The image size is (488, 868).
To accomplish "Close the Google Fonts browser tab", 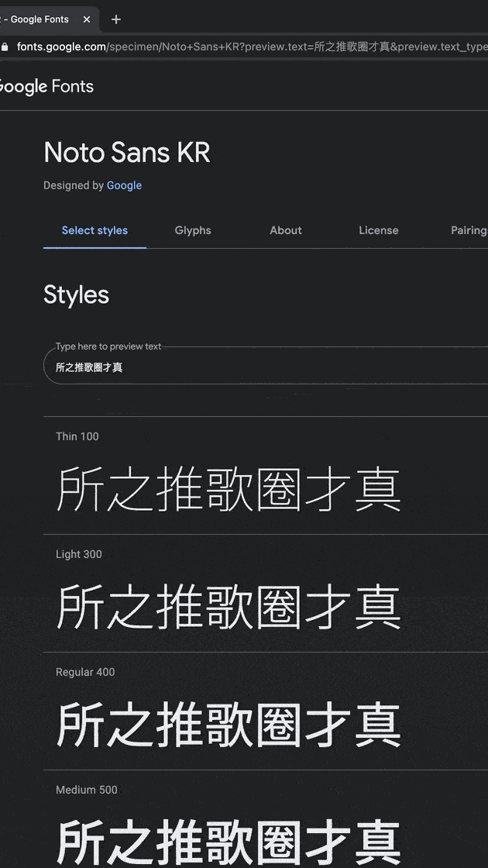I will (87, 19).
